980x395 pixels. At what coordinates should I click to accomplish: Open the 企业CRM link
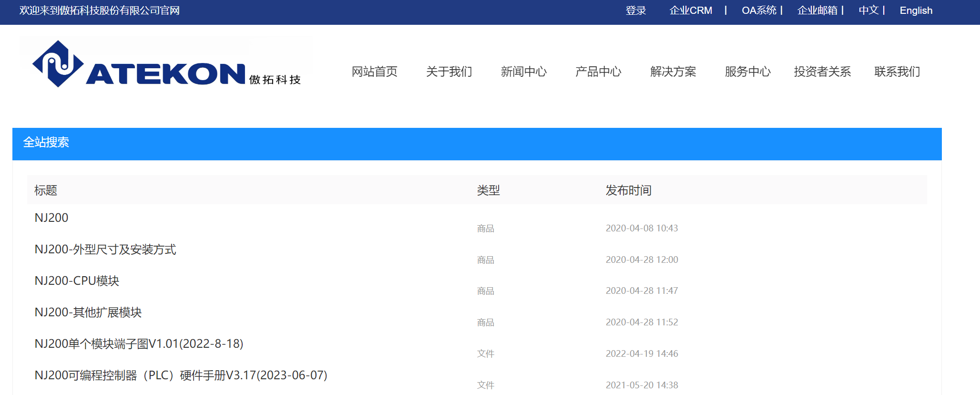[690, 10]
